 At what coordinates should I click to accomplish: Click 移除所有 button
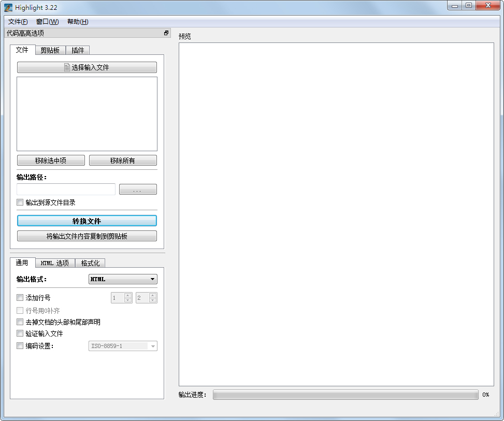(x=123, y=161)
